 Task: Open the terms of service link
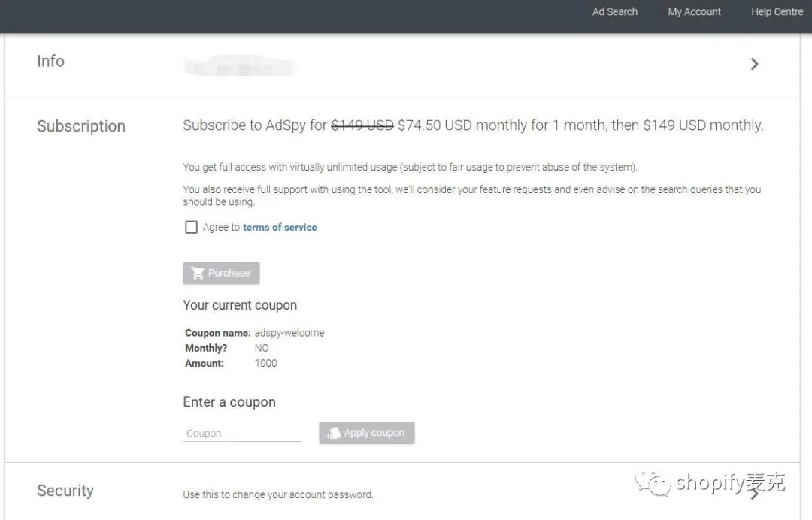tap(280, 227)
